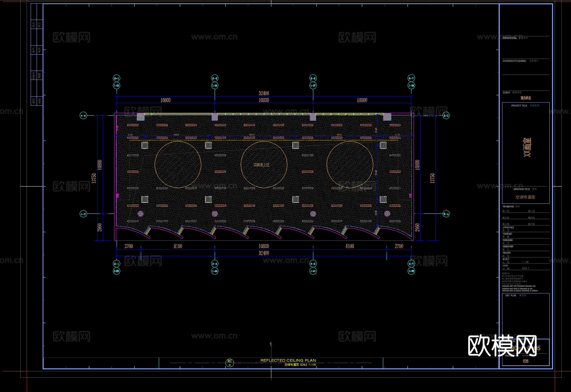Select the gray column block at top-left of plan

coord(141,117)
